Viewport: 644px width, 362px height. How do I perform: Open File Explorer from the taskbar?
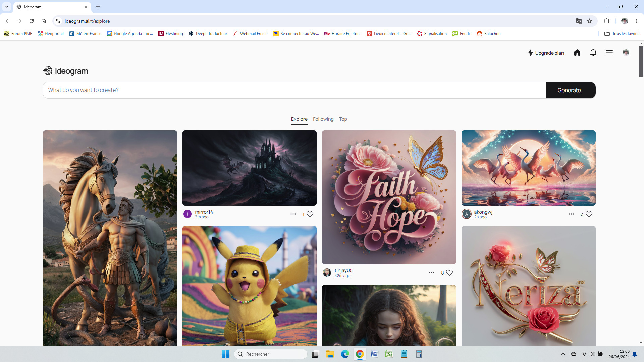point(330,354)
